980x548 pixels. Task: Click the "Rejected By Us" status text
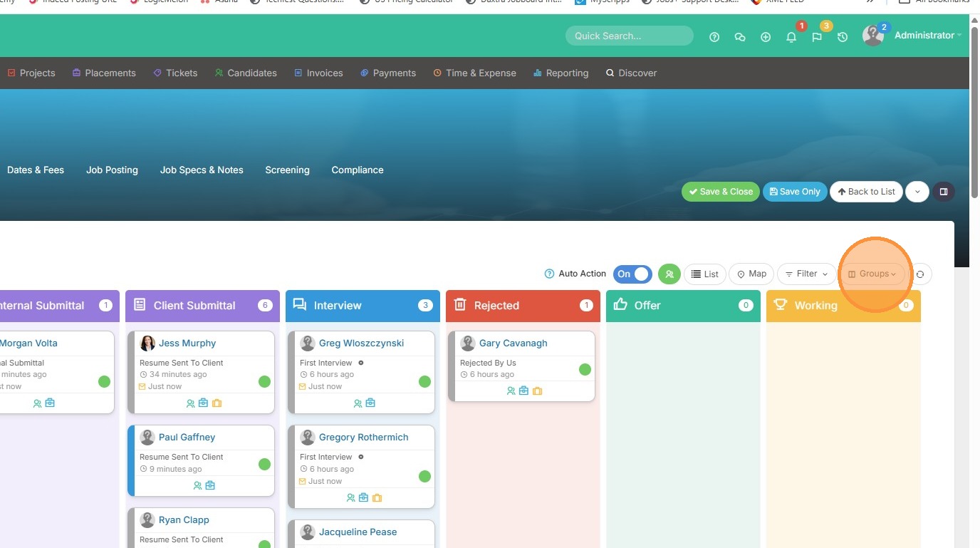pyautogui.click(x=488, y=363)
